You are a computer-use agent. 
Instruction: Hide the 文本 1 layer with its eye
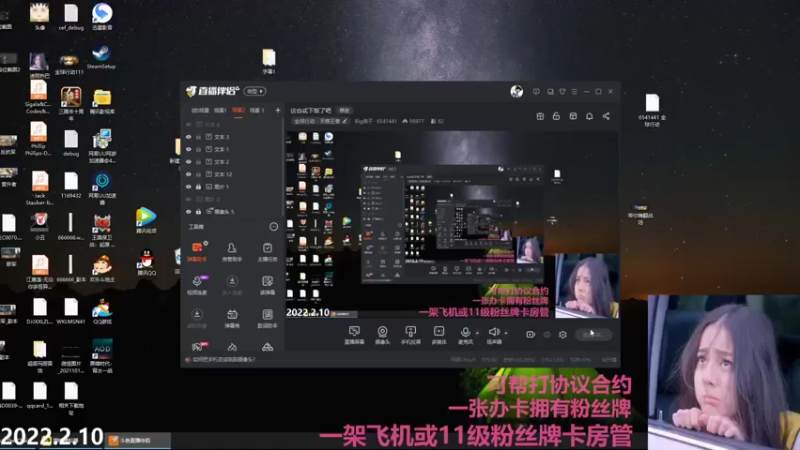point(189,149)
